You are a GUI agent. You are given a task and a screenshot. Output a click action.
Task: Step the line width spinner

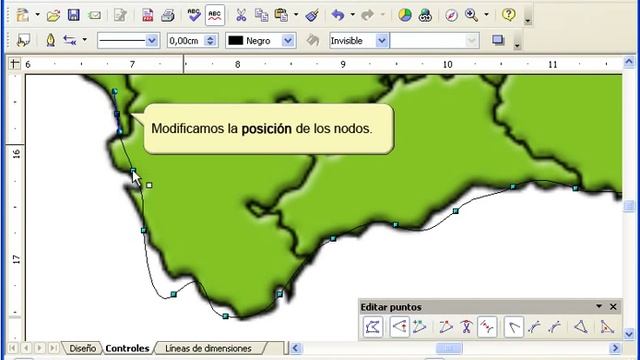[x=211, y=40]
